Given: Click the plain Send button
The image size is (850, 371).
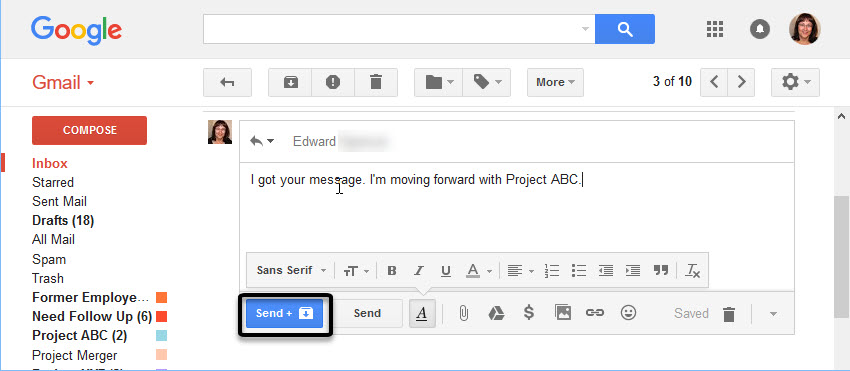Looking at the screenshot, I should (367, 314).
